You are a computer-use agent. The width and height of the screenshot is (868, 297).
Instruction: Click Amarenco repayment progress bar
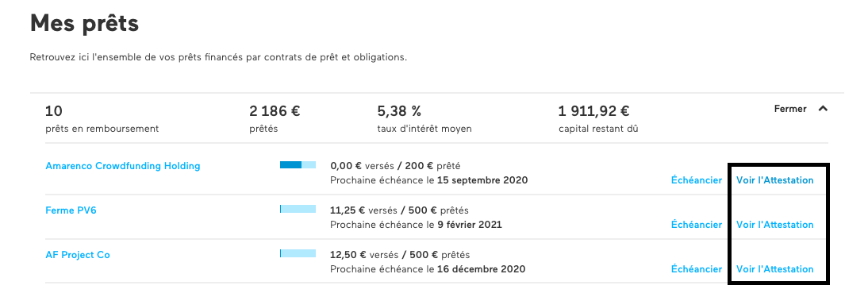tap(298, 164)
